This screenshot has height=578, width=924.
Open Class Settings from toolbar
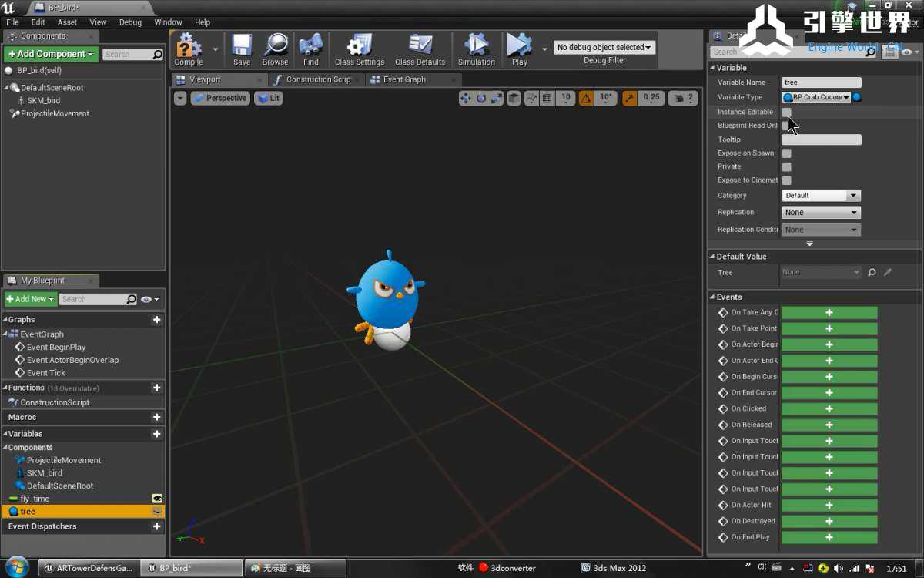[359, 48]
